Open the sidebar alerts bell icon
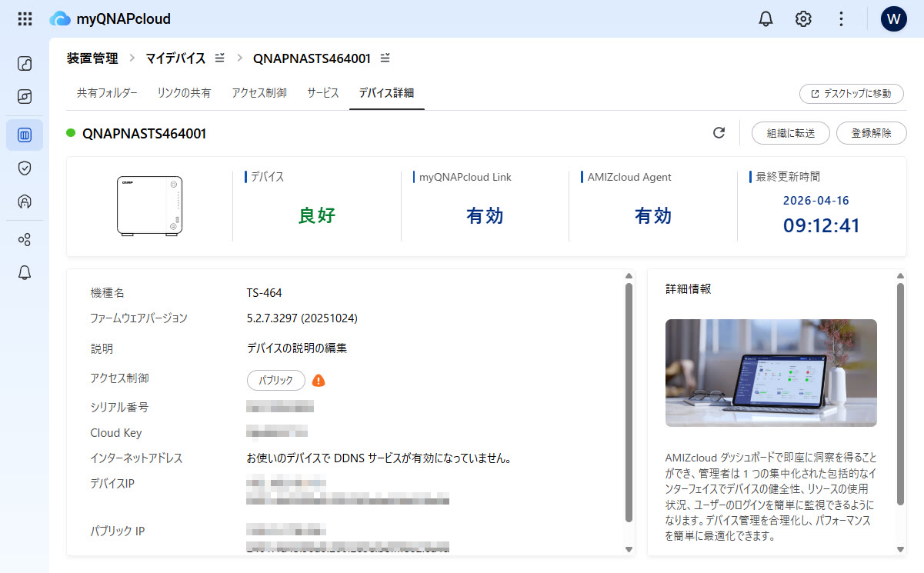The image size is (924, 573). 25,272
